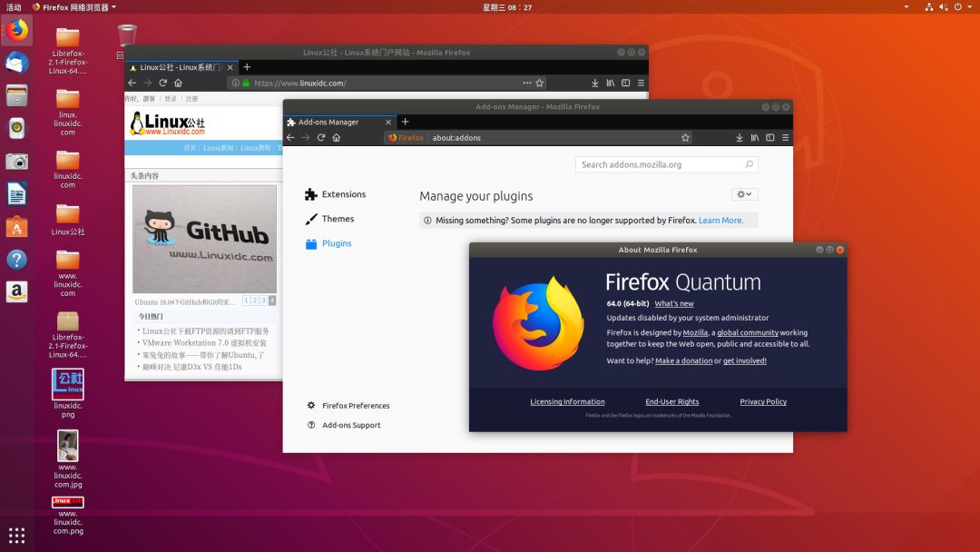The image size is (980, 552).
Task: Open Firefox Preferences from add-ons sidebar
Action: [x=348, y=406]
